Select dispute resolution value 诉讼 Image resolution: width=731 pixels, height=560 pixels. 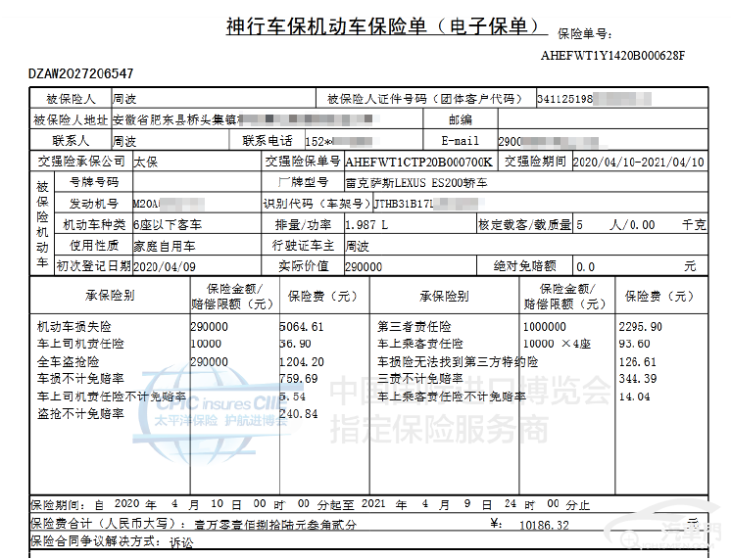pyautogui.click(x=181, y=542)
